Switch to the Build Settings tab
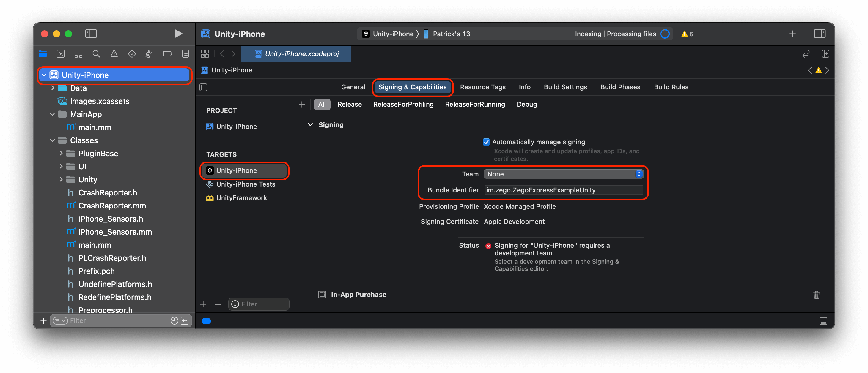868x373 pixels. coord(565,87)
